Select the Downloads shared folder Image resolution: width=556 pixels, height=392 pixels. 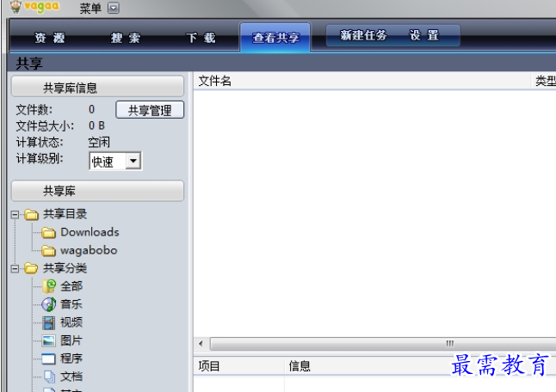pos(90,232)
